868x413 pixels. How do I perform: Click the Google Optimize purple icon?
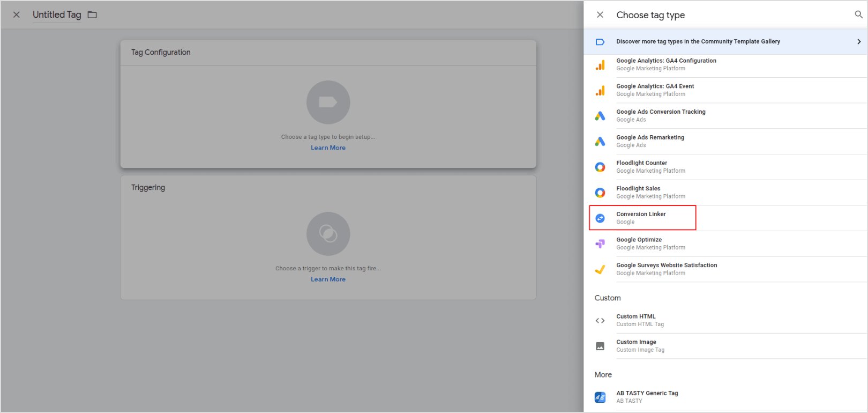tap(600, 244)
